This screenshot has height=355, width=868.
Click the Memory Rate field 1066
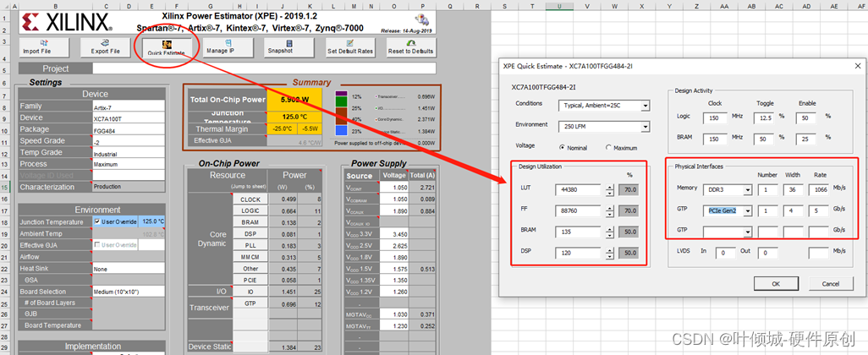pyautogui.click(x=821, y=190)
